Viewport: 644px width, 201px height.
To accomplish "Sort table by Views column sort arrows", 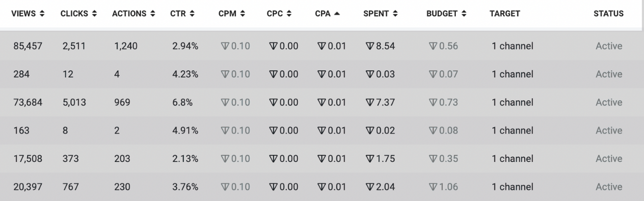I will click(42, 14).
